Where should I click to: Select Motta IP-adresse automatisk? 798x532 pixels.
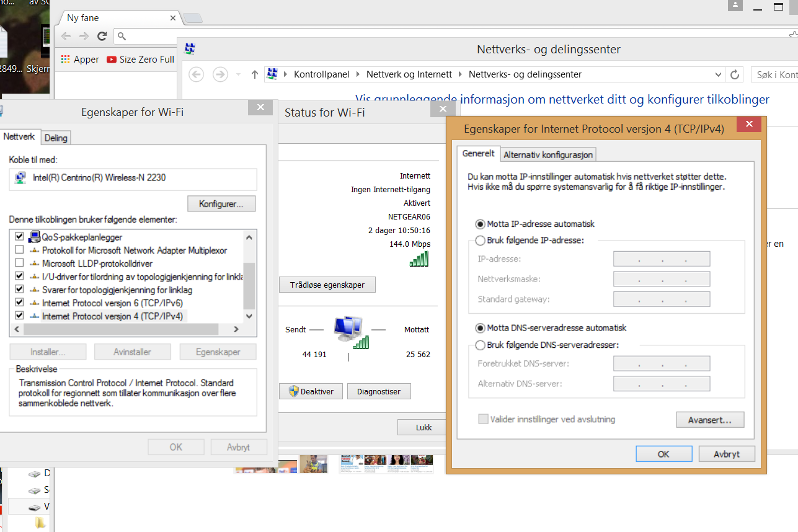(x=480, y=224)
